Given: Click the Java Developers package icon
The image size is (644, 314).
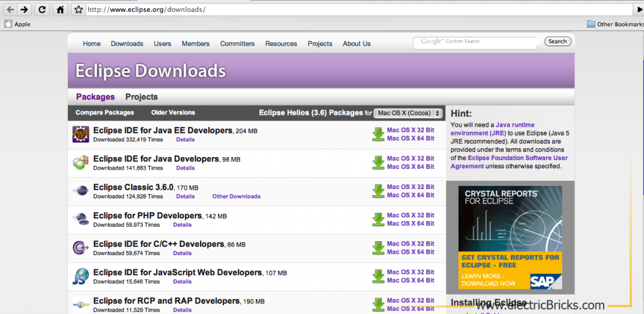Looking at the screenshot, I should click(80, 163).
